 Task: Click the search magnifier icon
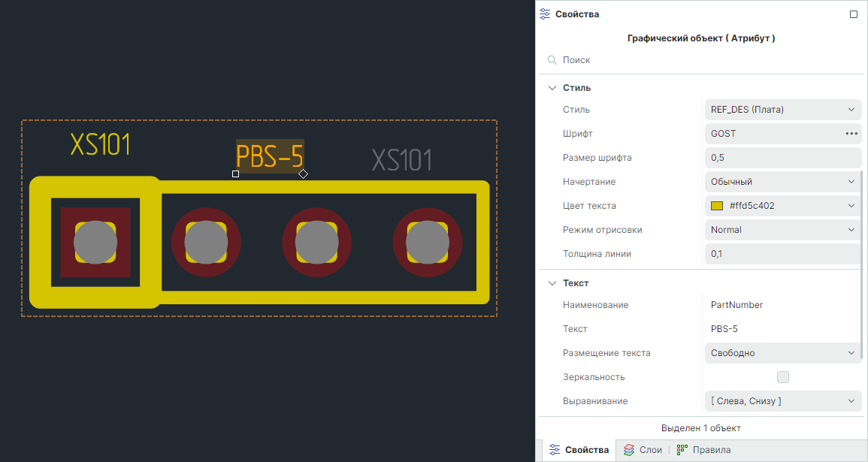[552, 60]
